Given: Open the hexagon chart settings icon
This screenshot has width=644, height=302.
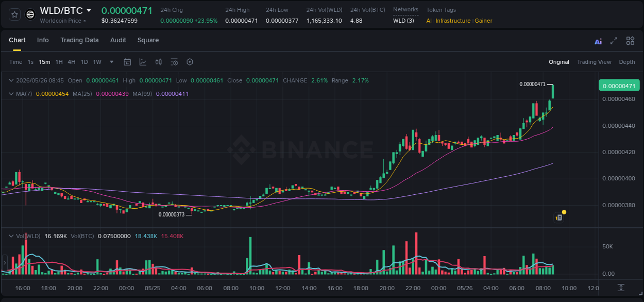Looking at the screenshot, I should pos(190,62).
